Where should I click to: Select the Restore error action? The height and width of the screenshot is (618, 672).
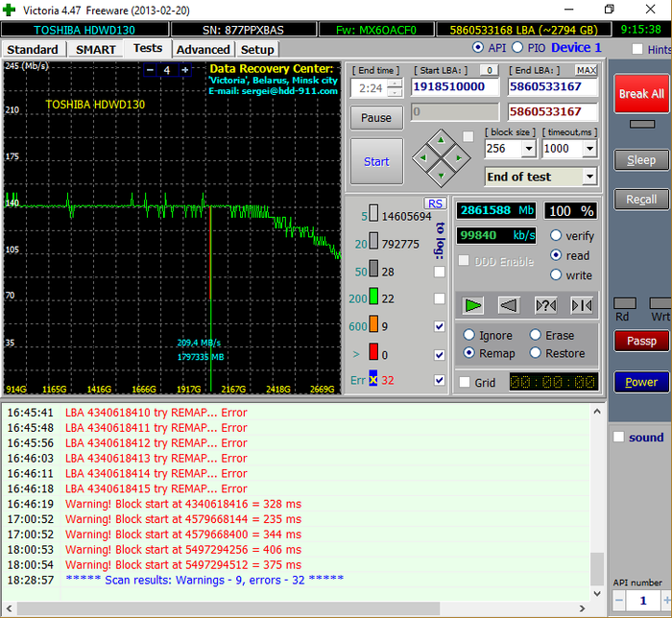coord(536,352)
